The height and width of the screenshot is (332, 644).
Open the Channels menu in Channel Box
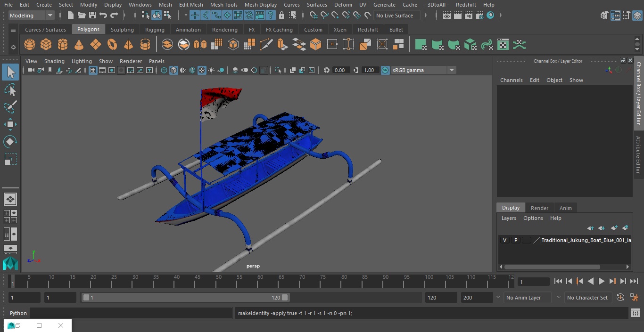tap(511, 80)
